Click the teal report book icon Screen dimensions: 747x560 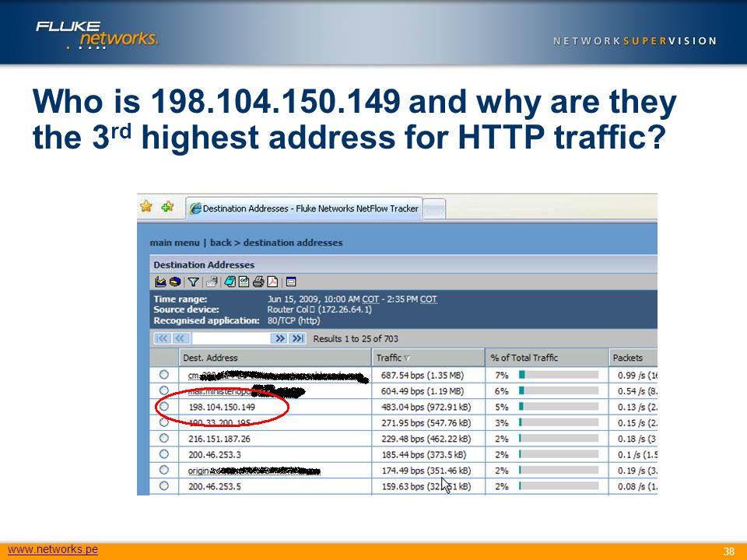(x=230, y=282)
